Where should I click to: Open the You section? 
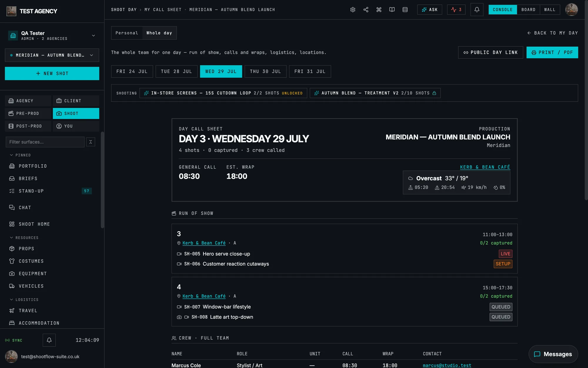click(x=76, y=126)
